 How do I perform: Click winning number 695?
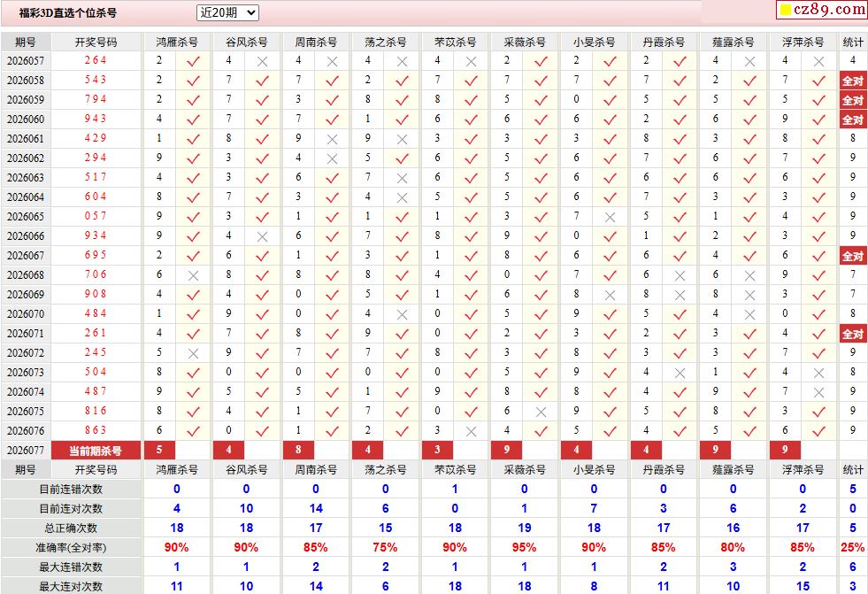tap(96, 255)
